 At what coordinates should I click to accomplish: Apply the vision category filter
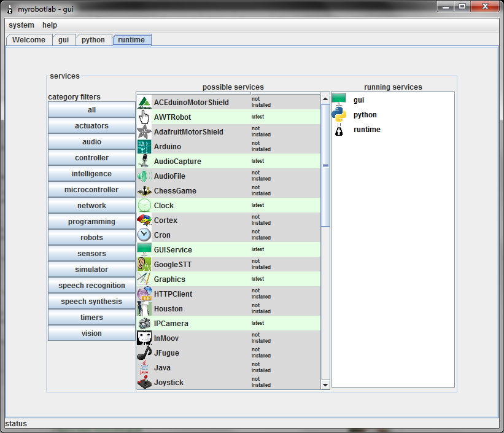[91, 334]
